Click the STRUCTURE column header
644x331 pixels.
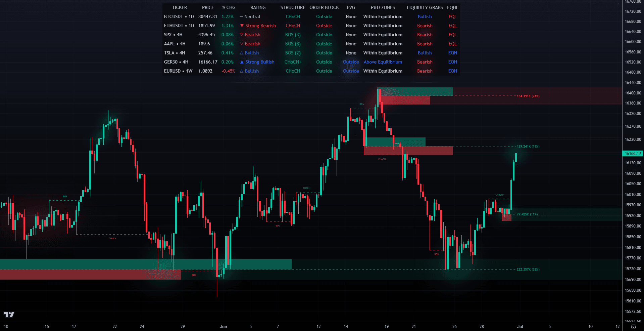pos(292,7)
